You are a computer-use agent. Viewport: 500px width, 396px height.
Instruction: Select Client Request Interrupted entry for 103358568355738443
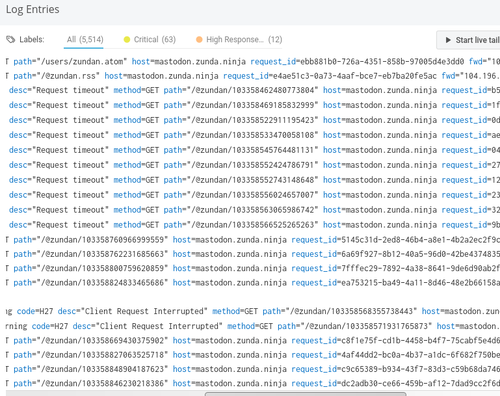tap(253, 312)
